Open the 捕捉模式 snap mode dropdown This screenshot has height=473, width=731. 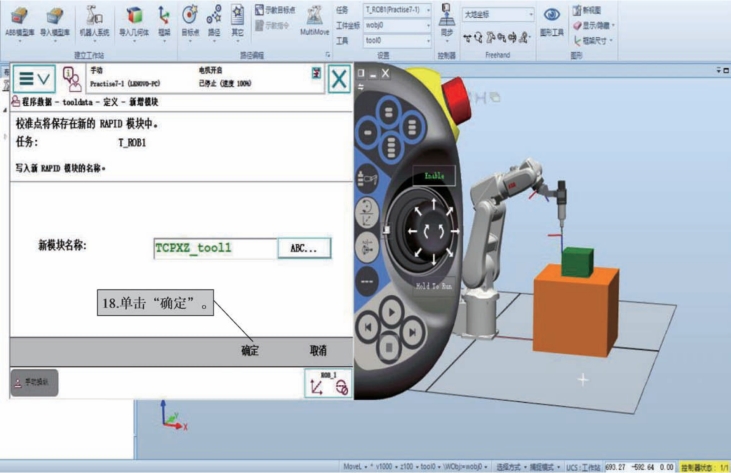click(544, 466)
